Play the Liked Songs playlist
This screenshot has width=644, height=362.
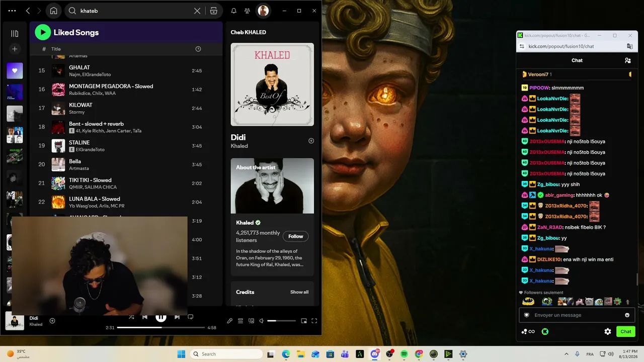point(43,32)
